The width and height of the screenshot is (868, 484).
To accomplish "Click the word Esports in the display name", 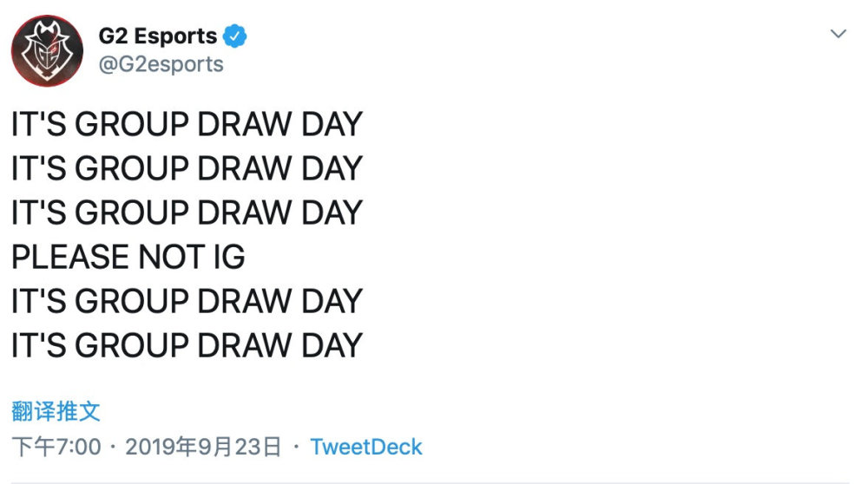I will [177, 36].
